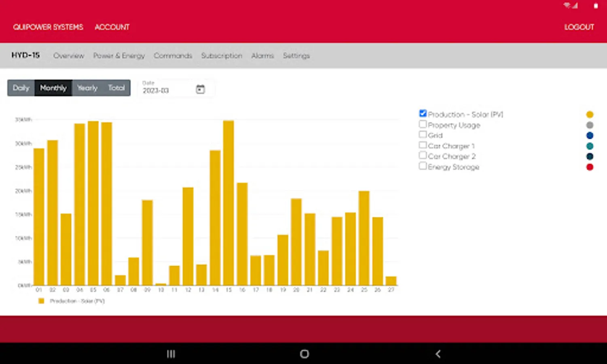
Task: Tap the Android home button icon
Action: [x=305, y=354]
